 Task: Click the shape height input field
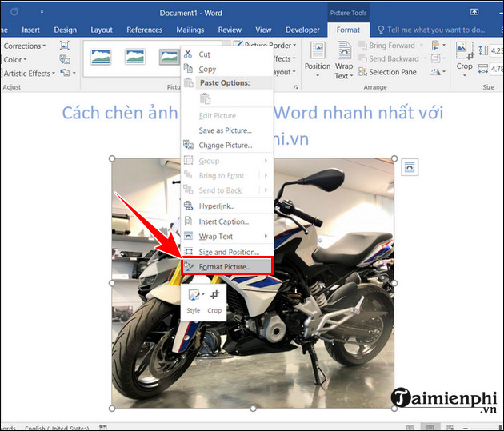[496, 50]
